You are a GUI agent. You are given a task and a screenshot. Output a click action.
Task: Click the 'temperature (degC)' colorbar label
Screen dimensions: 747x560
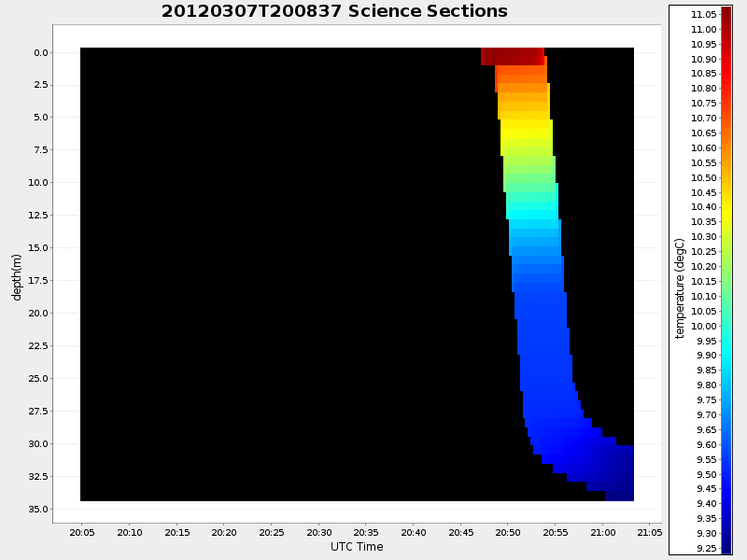[x=680, y=288]
